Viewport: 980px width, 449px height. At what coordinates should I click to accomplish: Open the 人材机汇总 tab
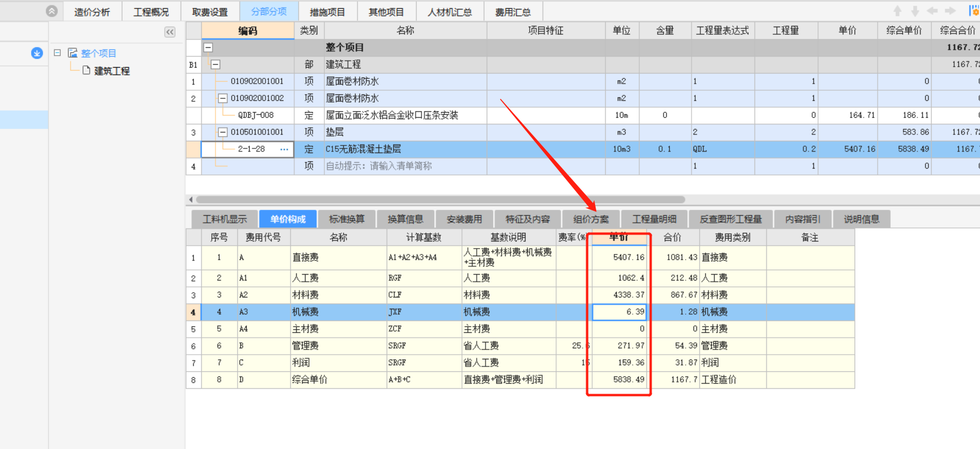[450, 12]
